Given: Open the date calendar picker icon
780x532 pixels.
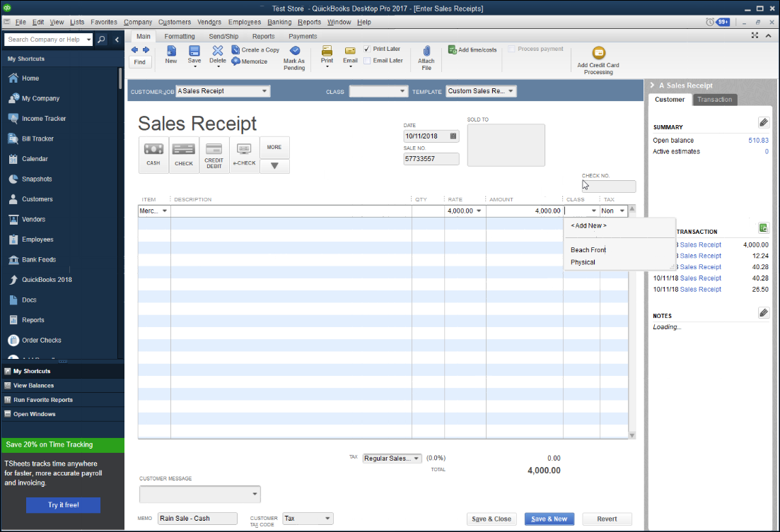Looking at the screenshot, I should coord(453,136).
